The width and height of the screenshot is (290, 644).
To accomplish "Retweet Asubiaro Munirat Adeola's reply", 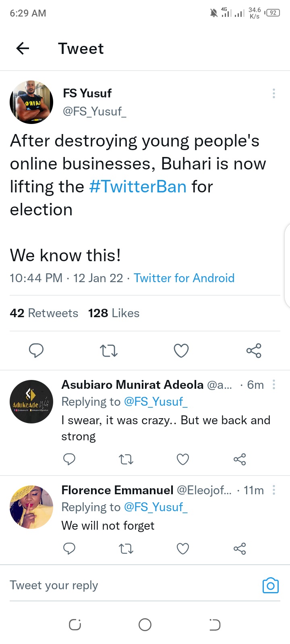I will 126,459.
